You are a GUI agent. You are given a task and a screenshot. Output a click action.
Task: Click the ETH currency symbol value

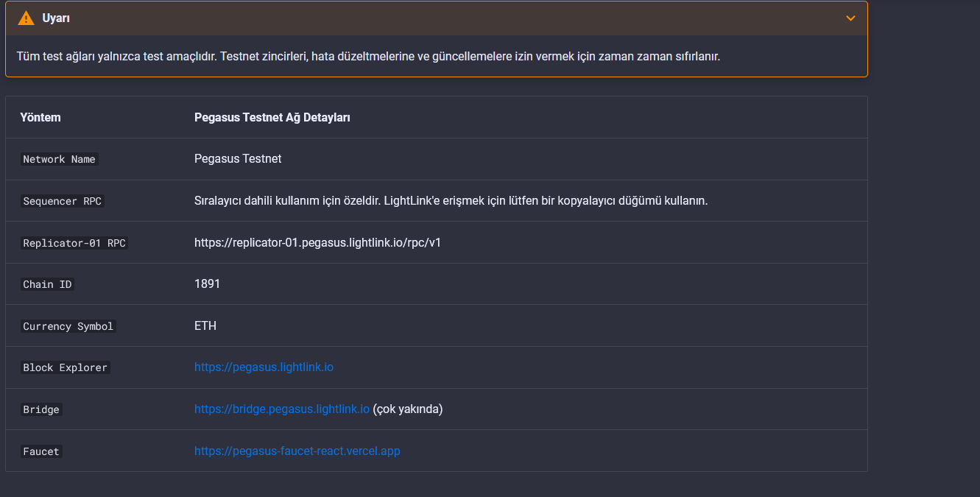(x=205, y=325)
